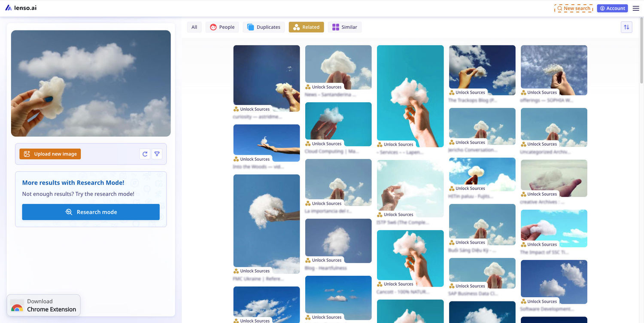This screenshot has width=644, height=323.
Task: Unlock Sources for 'creative Archives' result
Action: point(539,194)
